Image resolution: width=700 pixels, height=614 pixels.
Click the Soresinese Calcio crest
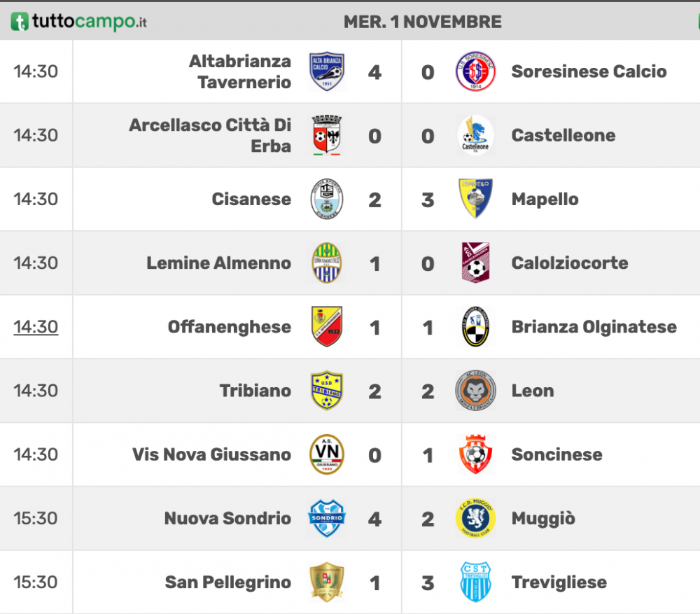tap(475, 71)
